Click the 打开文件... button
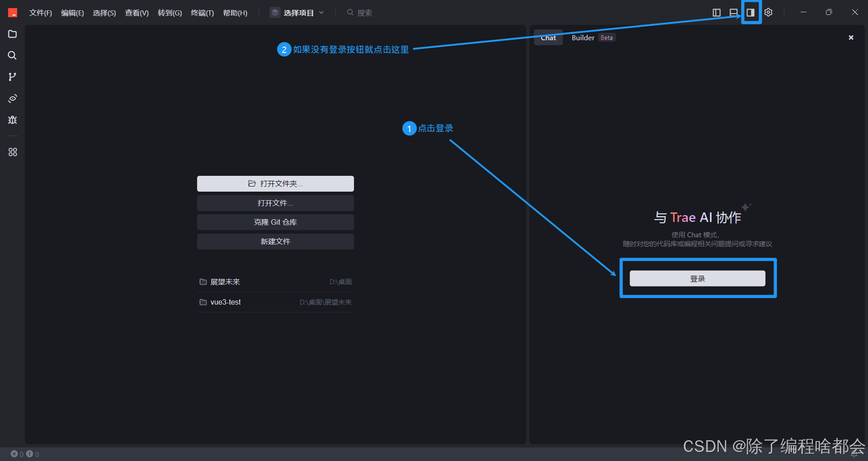This screenshot has width=868, height=461. (275, 203)
